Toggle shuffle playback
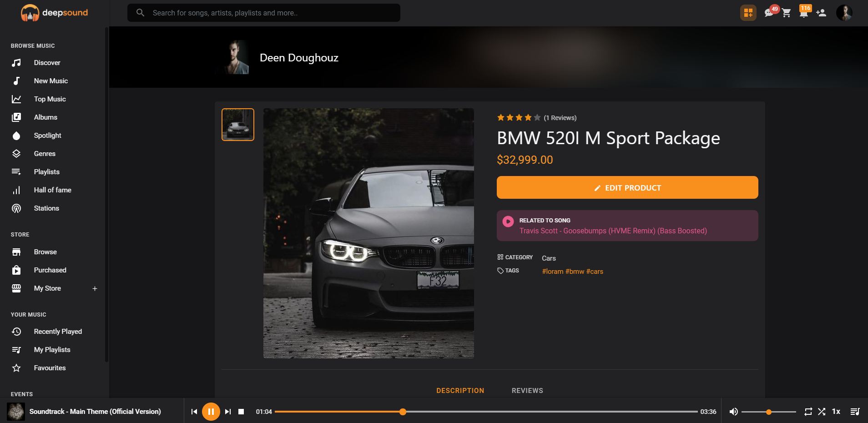 [x=822, y=412]
